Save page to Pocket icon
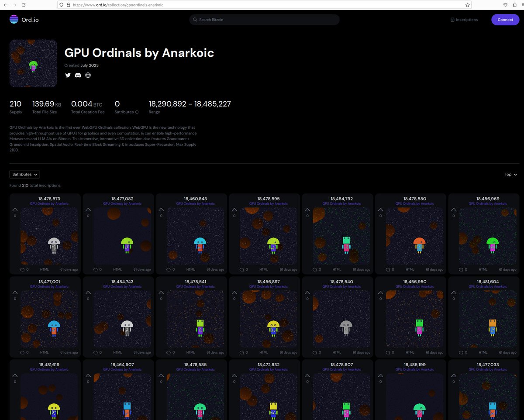 pyautogui.click(x=505, y=5)
